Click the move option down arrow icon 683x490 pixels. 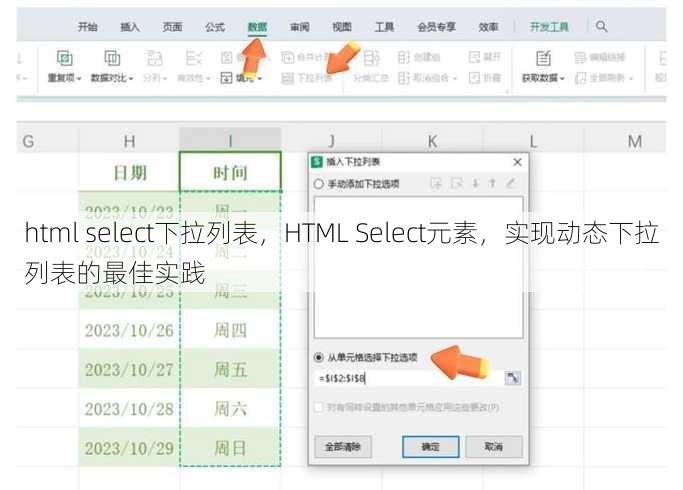point(475,183)
